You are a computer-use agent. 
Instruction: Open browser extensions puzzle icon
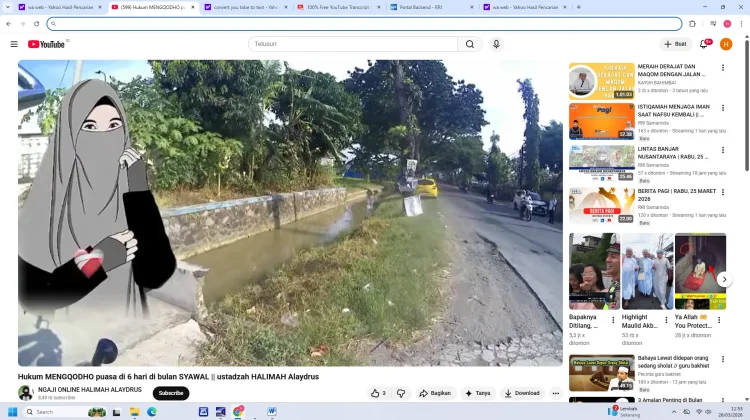(x=692, y=23)
